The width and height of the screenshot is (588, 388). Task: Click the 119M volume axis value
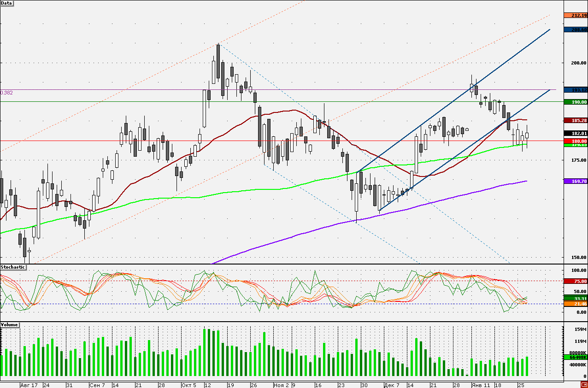[580, 341]
